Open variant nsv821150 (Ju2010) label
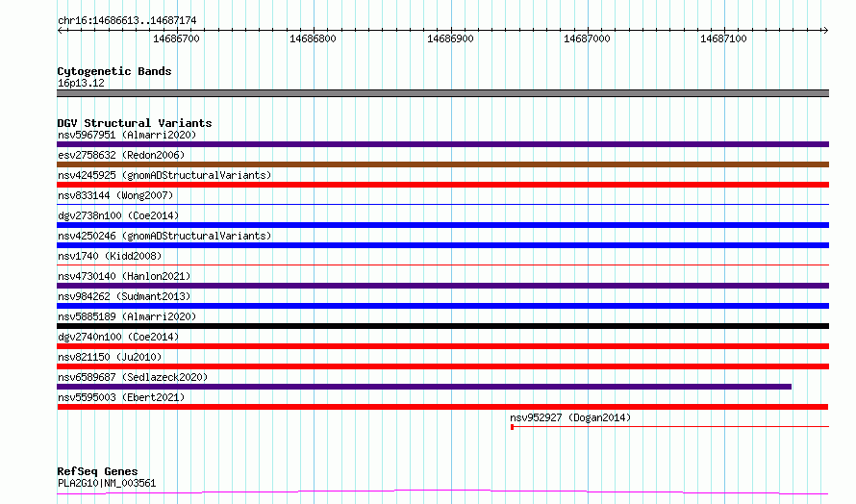 tap(110, 357)
